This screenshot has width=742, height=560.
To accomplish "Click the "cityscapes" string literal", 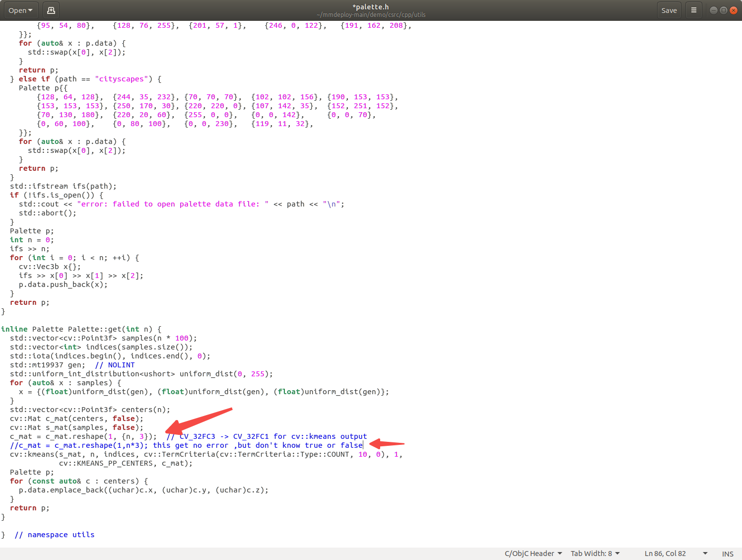I will [x=122, y=78].
